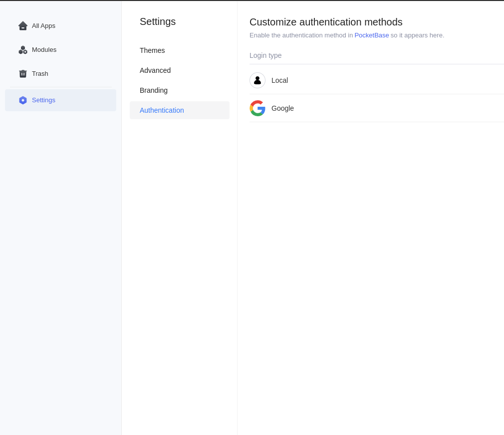Click the Settings hexagon icon in sidebar
Viewport: 504px width, 435px height.
(x=23, y=100)
